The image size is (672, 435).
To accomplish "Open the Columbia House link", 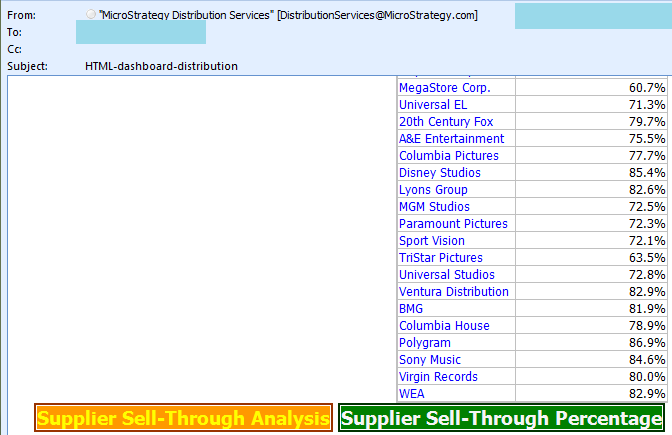I will [444, 326].
